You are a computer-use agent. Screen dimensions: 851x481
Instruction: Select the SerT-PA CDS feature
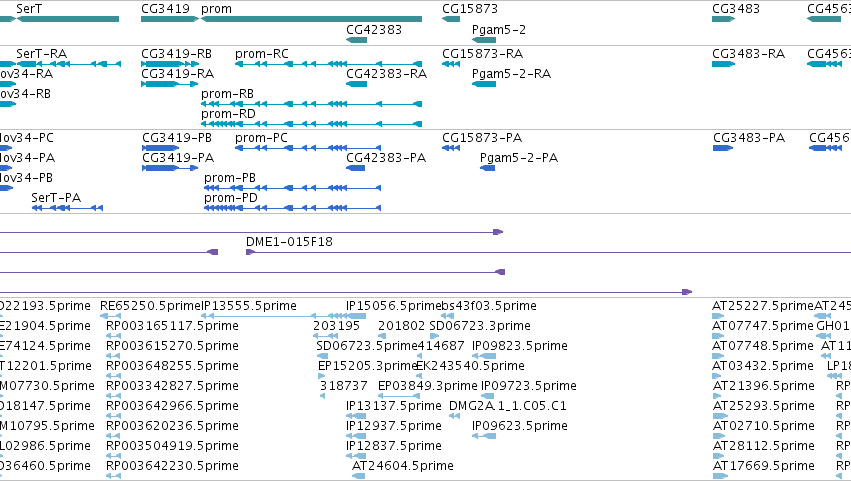[67, 208]
